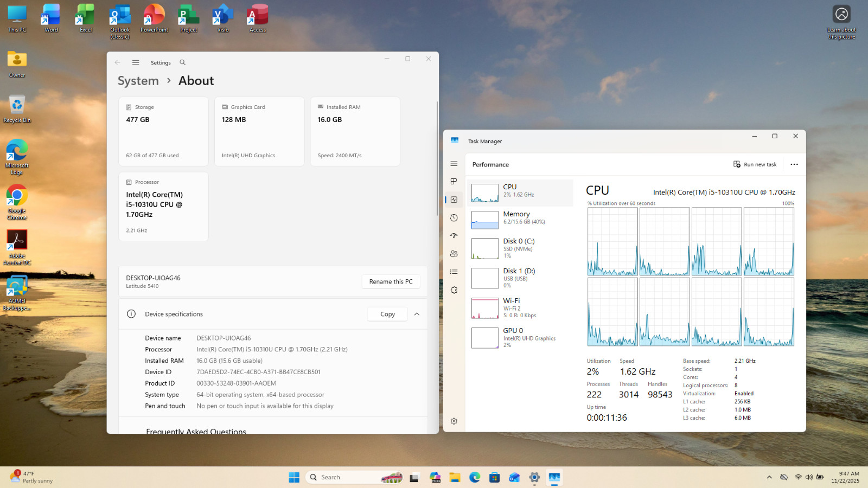Click Run new task
Screen dimensions: 868x488
pyautogui.click(x=755, y=164)
